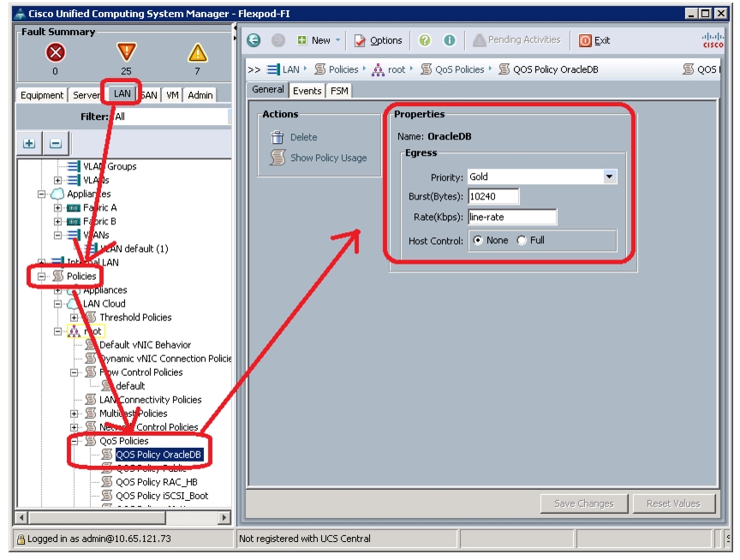740x560 pixels.
Task: Click the VLAN Groups icon in tree
Action: pos(74,166)
